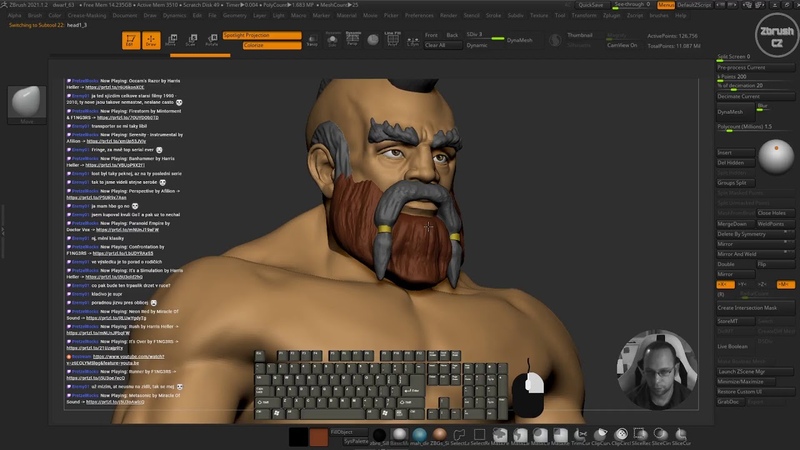800x450 pixels.
Task: Toggle the L.Sym local symmetry icon
Action: (413, 40)
